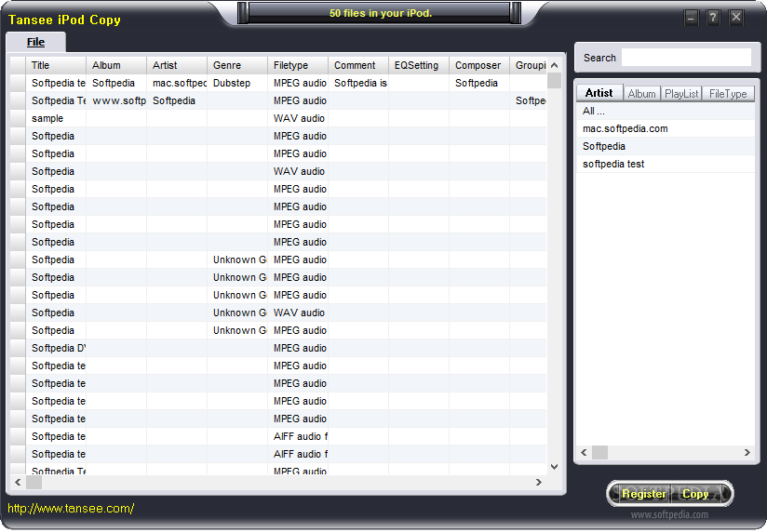Viewport: 767px width, 532px height.
Task: Click the artist list scroll right arrow
Action: click(x=747, y=452)
